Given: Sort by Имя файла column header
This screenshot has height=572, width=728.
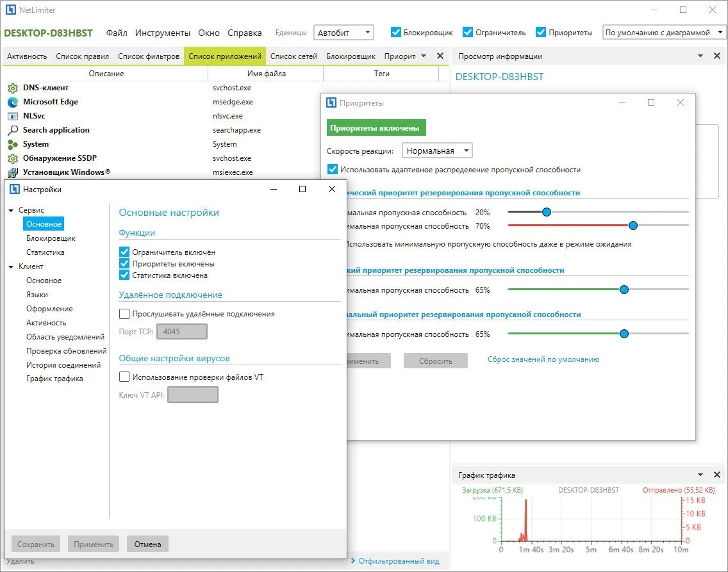Looking at the screenshot, I should 265,73.
